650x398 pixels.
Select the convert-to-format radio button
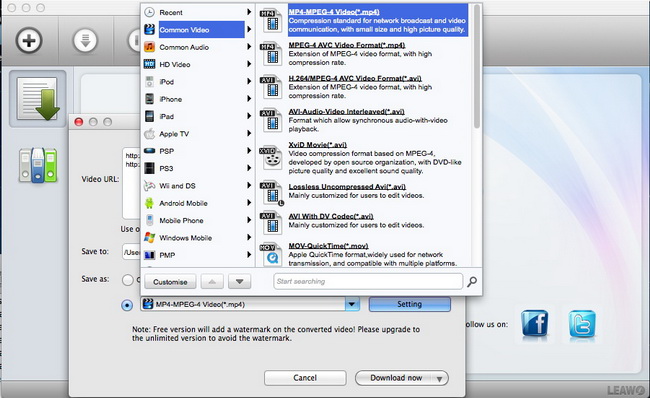[x=127, y=305]
